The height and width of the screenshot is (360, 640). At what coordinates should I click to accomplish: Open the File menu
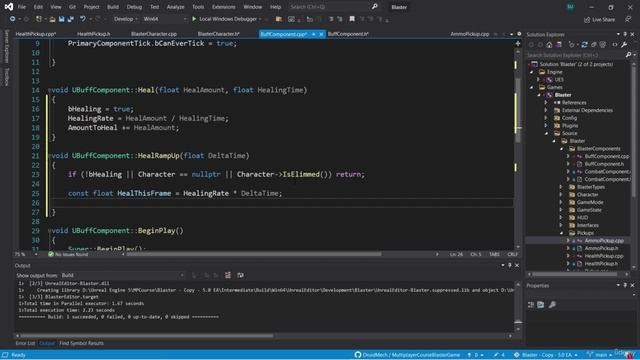(x=22, y=7)
